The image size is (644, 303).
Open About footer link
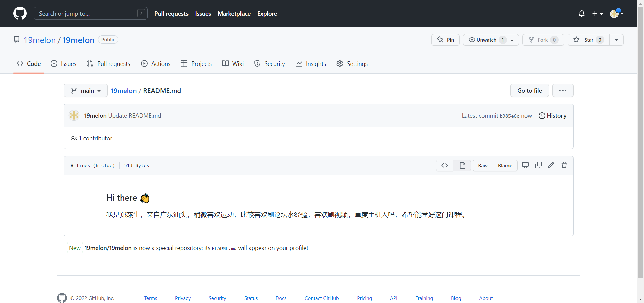486,298
